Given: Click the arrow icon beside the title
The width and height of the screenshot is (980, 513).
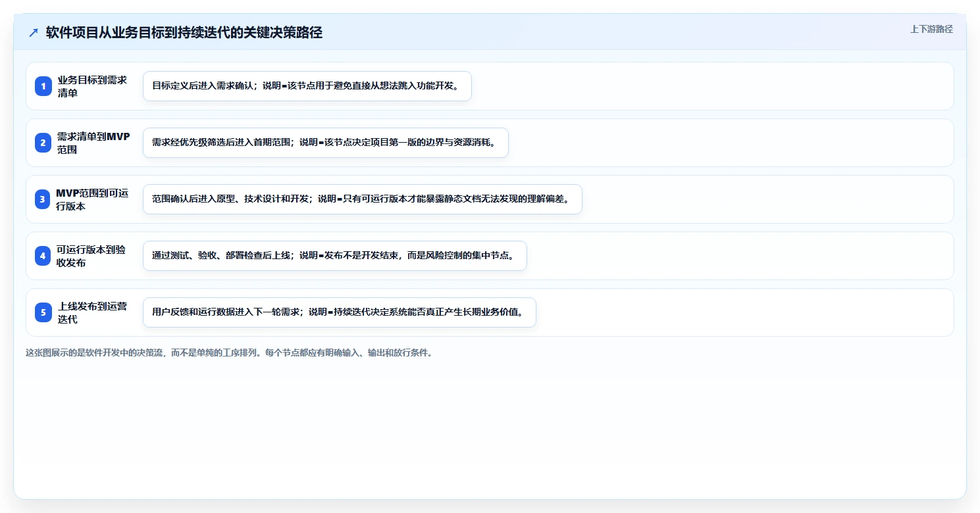Looking at the screenshot, I should (34, 33).
